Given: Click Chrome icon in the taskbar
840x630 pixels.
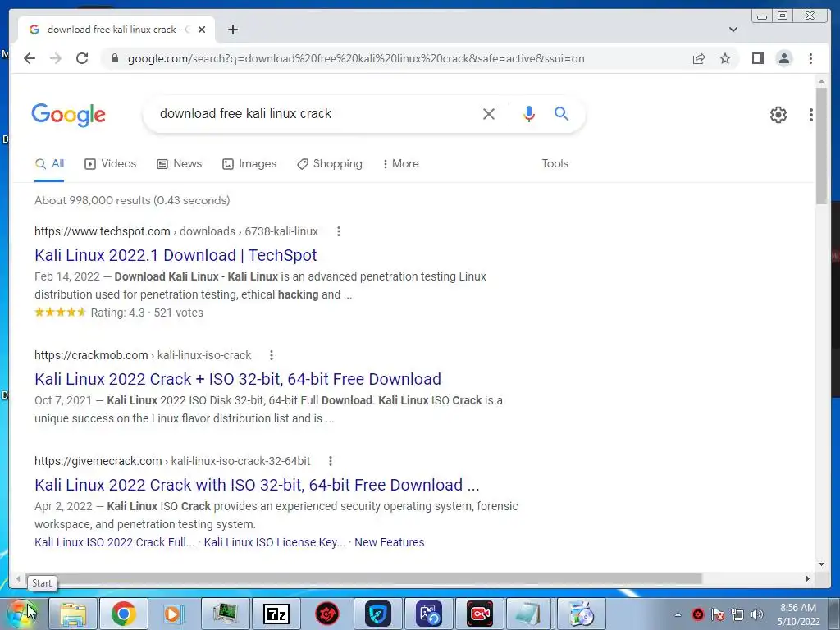Looking at the screenshot, I should 123,614.
